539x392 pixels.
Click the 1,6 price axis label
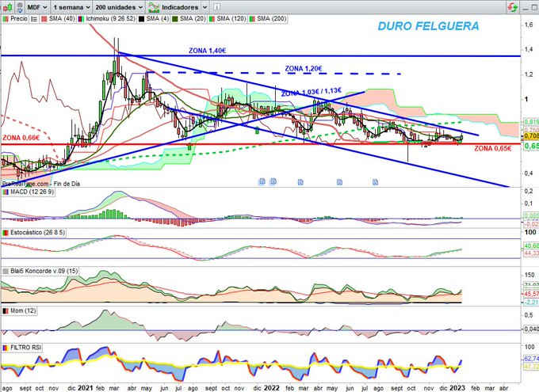coord(529,25)
